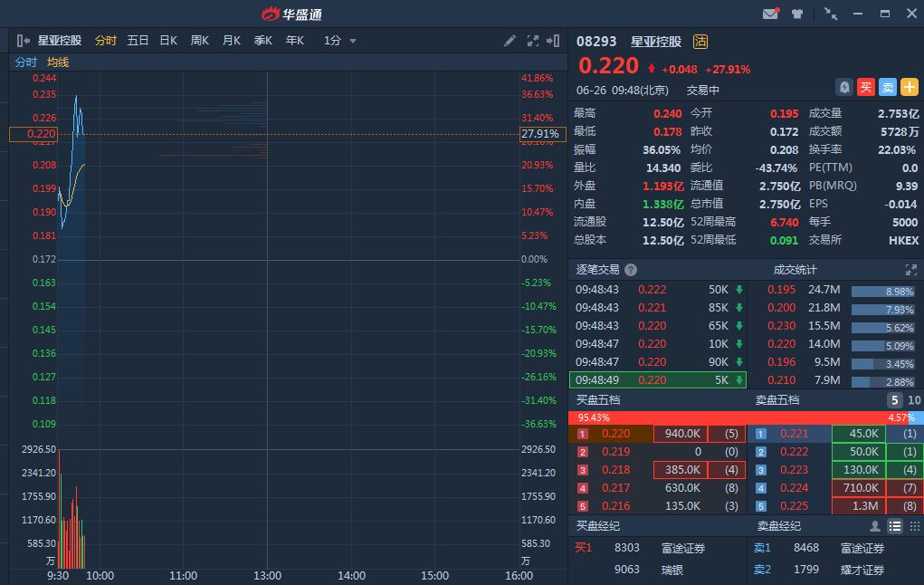Viewport: 924px width, 585px height.
Task: Open the 1分 interval dropdown
Action: (x=340, y=41)
